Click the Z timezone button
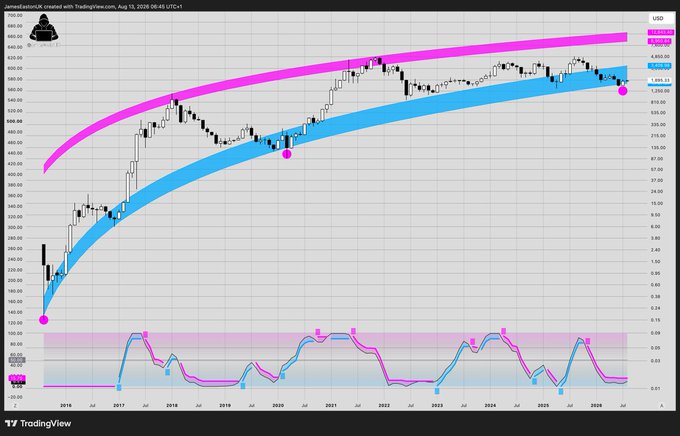The image size is (680, 436). [15, 406]
